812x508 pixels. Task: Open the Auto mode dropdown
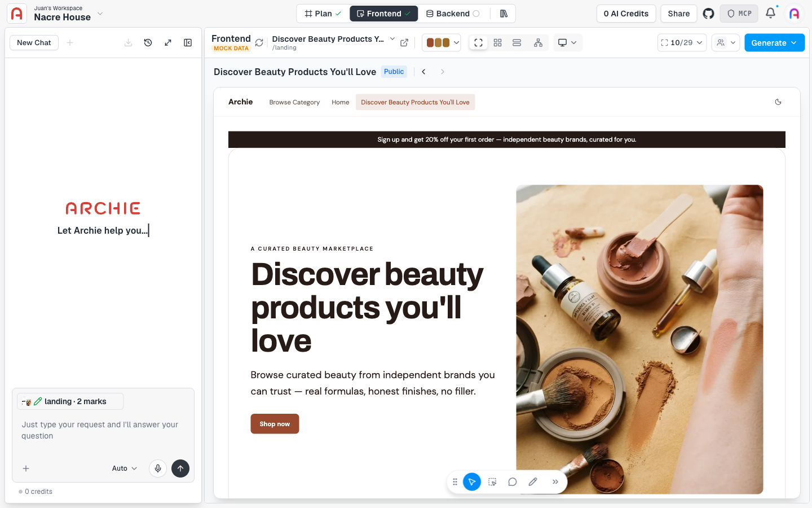click(x=125, y=468)
